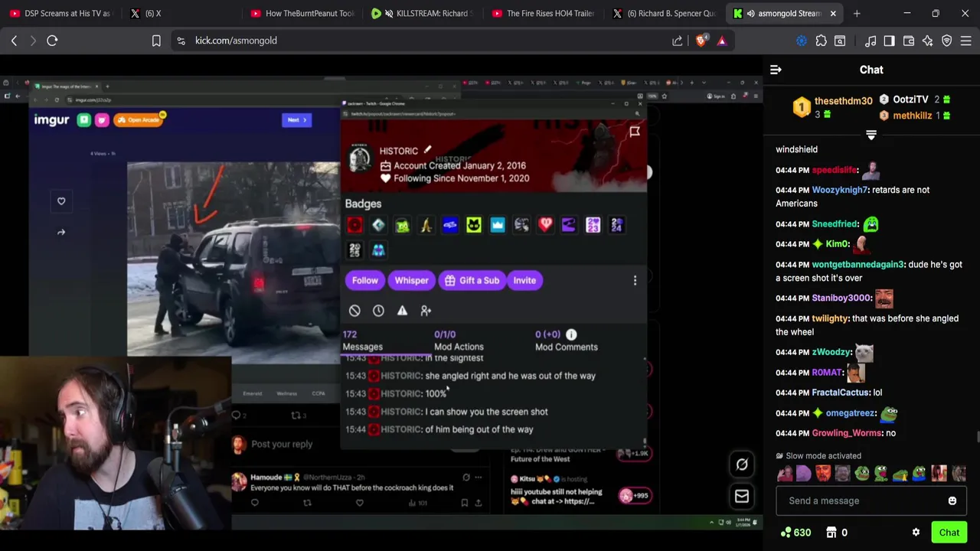Viewport: 980px width, 551px height.
Task: Switch to How TheBurntPeanut Took tab
Action: point(302,13)
